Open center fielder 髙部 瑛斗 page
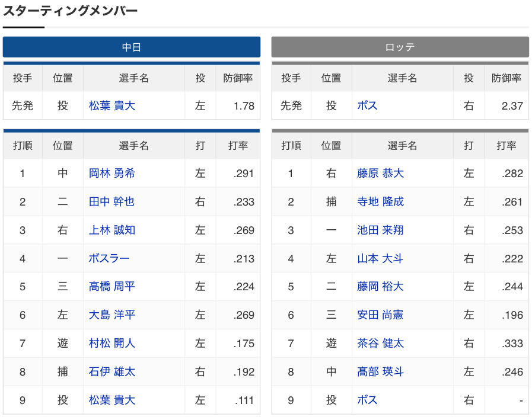532x420 pixels. [380, 372]
